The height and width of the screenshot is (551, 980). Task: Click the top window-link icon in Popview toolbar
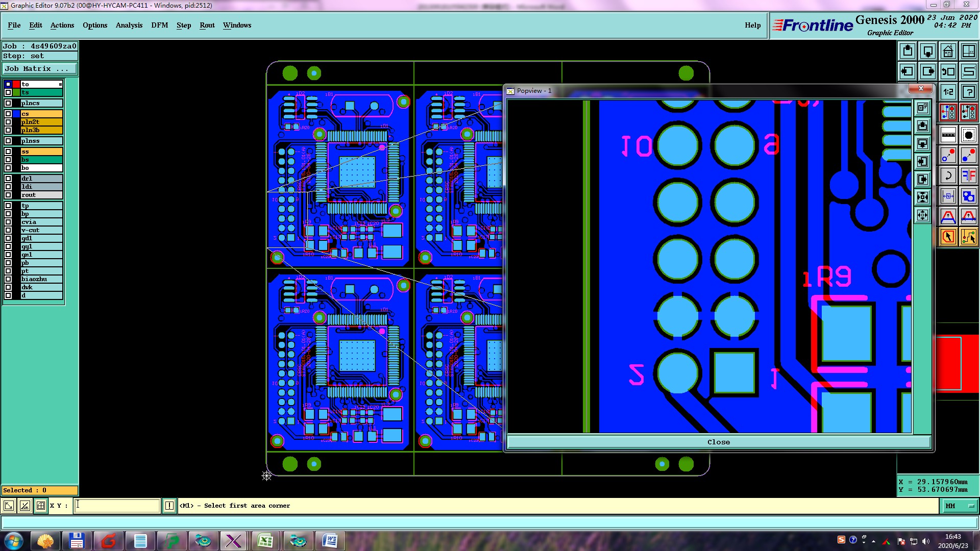coord(922,108)
